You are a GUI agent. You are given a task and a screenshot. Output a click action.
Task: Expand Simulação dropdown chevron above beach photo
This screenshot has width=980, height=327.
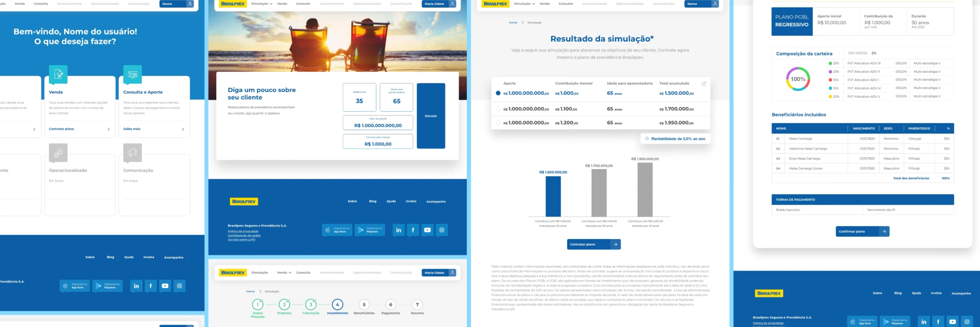[271, 4]
